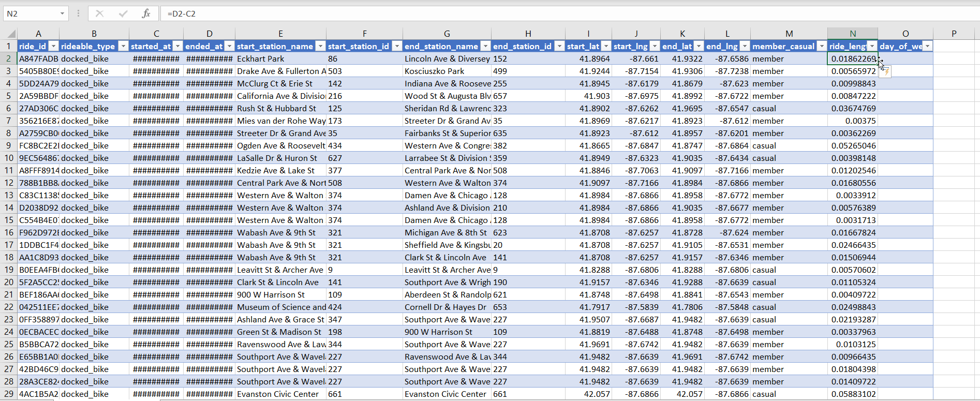Select column P header
Viewport: 980px width, 401px height.
[954, 34]
